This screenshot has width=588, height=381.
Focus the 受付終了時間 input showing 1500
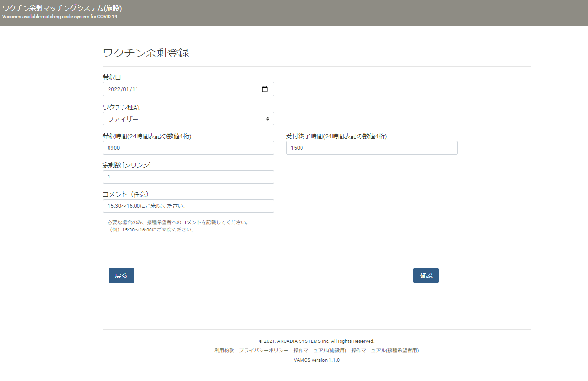click(372, 148)
